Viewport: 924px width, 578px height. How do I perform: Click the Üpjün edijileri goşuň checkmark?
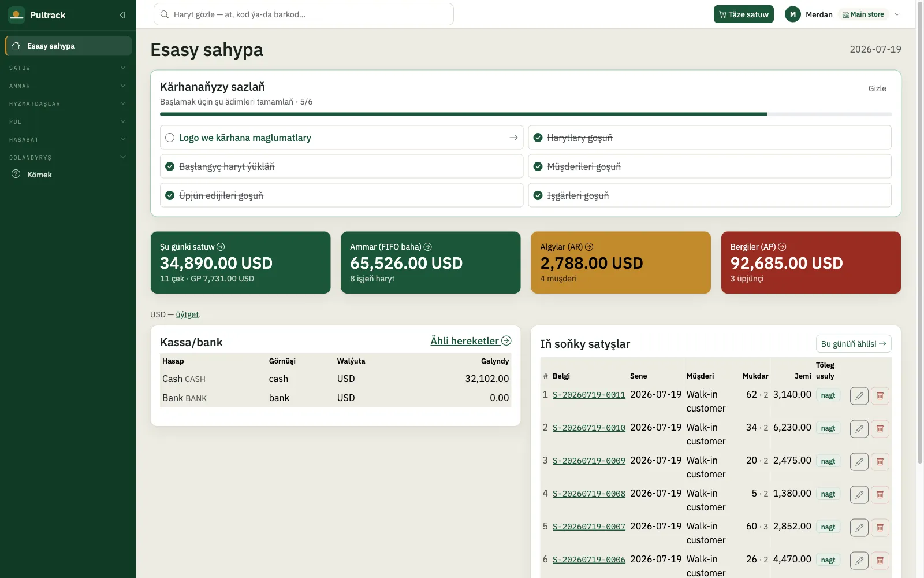pos(170,195)
